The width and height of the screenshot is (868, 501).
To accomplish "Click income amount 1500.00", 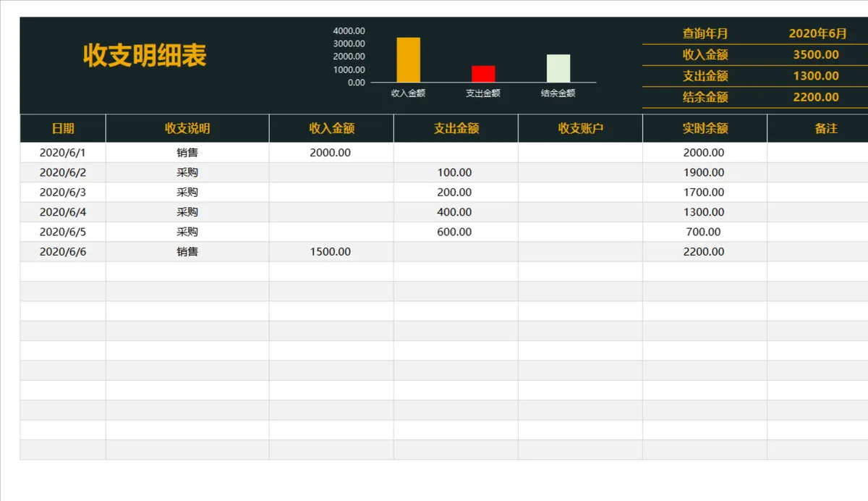I will [x=331, y=252].
